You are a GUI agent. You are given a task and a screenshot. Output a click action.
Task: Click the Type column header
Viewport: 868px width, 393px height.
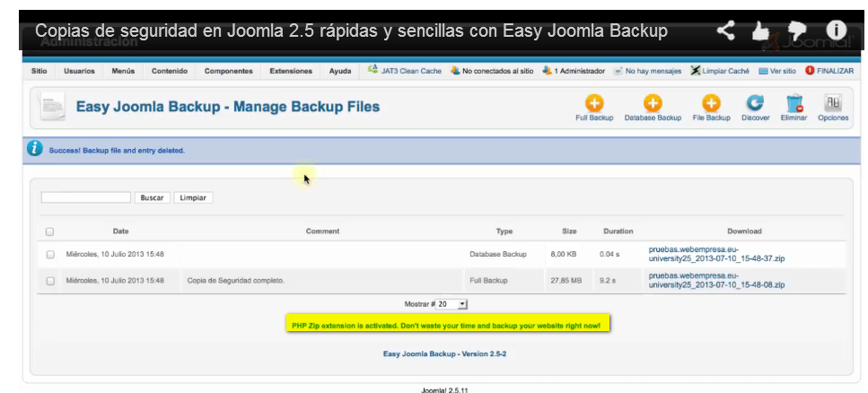pyautogui.click(x=504, y=231)
